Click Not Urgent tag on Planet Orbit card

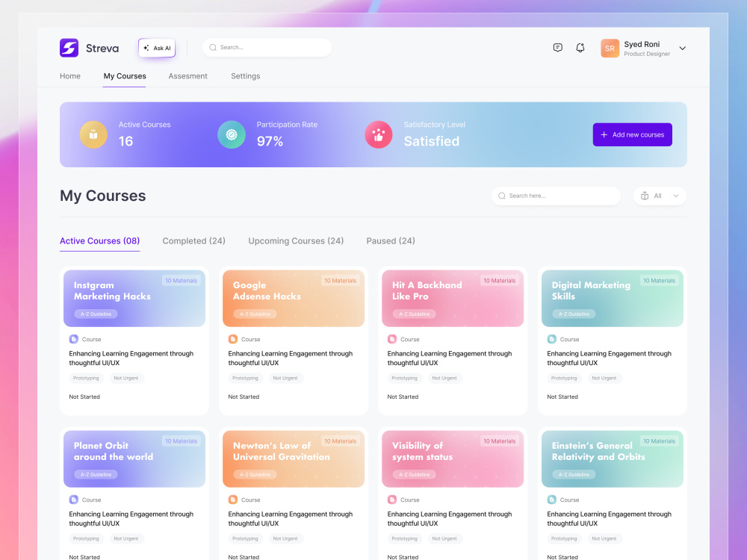point(125,538)
